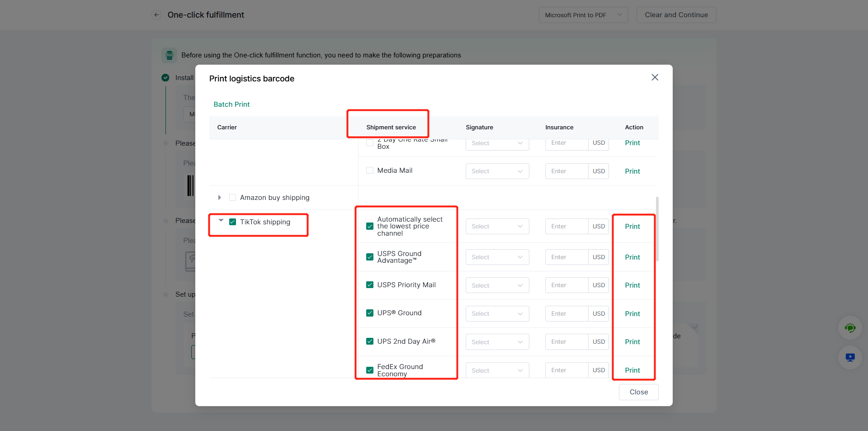Image resolution: width=868 pixels, height=431 pixels.
Task: Click insurance field for USPS Priority Mail
Action: coord(567,285)
